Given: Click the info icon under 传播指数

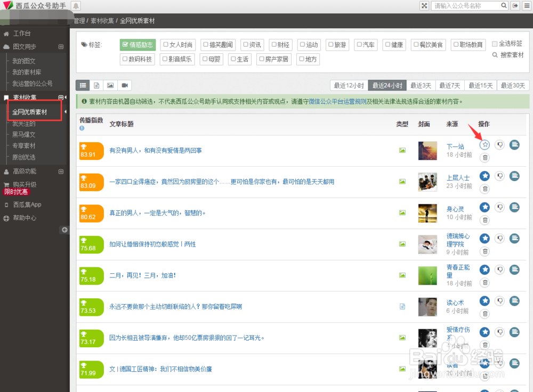Looking at the screenshot, I should point(82,128).
